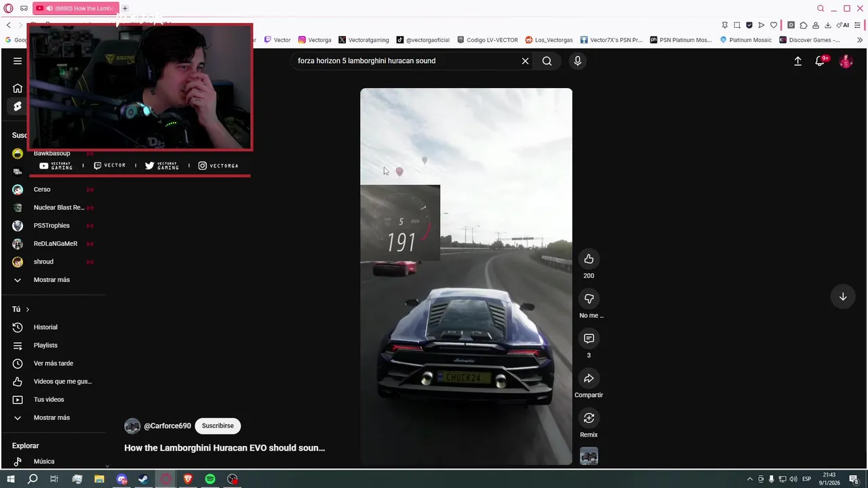The width and height of the screenshot is (868, 488).
Task: Expand Mostrar más below shroud
Action: coord(52,280)
